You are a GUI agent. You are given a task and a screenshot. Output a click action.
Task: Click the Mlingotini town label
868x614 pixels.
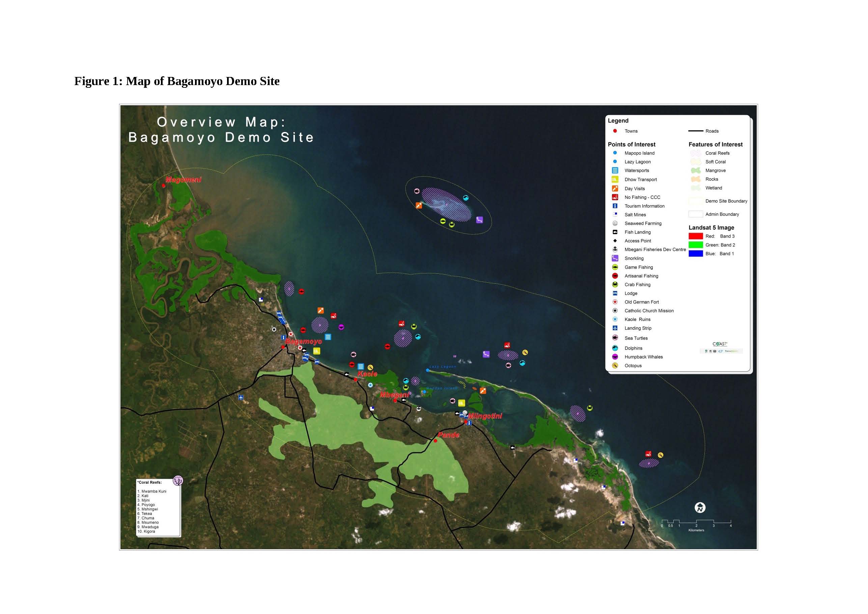click(x=485, y=416)
